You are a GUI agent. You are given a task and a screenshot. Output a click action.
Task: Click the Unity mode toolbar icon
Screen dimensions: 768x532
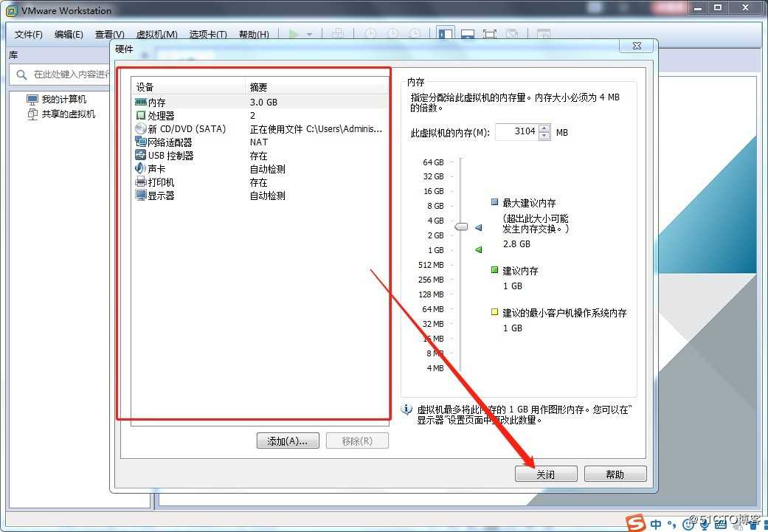click(x=512, y=34)
